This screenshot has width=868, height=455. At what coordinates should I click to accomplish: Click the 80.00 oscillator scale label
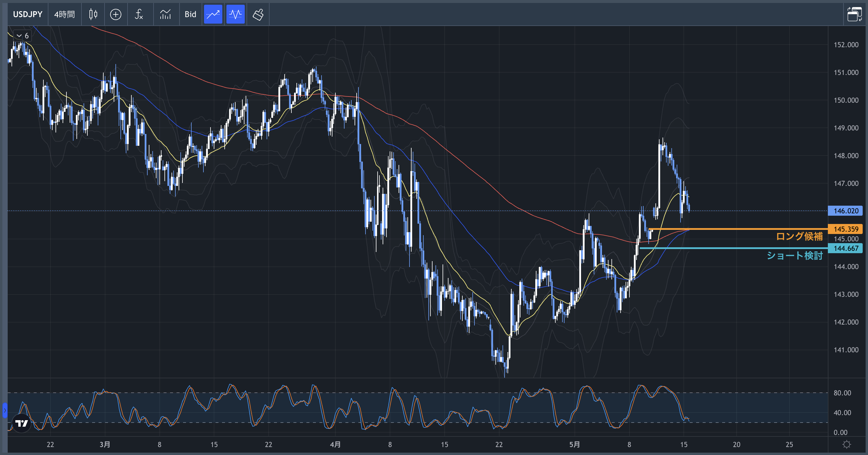pyautogui.click(x=842, y=393)
